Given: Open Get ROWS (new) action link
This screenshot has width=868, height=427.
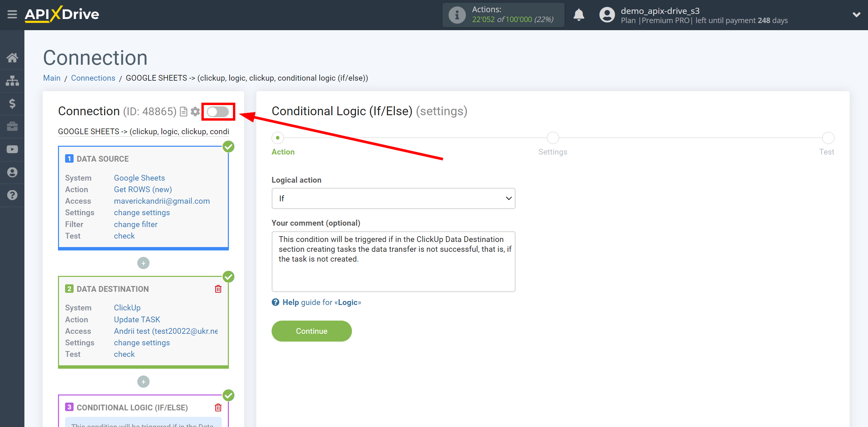Looking at the screenshot, I should tap(143, 189).
